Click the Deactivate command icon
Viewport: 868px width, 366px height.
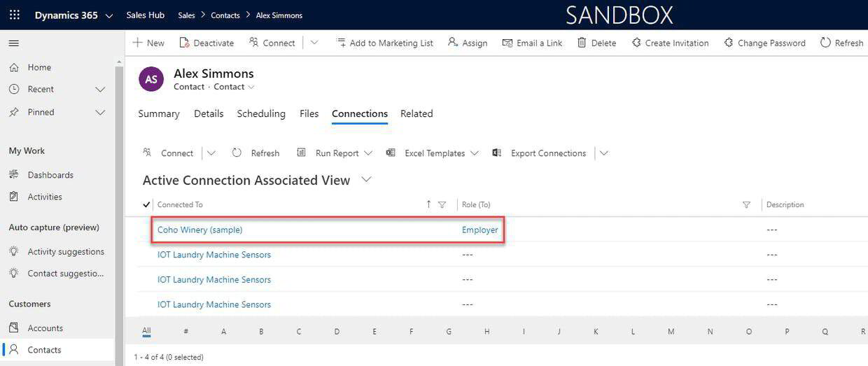point(185,43)
